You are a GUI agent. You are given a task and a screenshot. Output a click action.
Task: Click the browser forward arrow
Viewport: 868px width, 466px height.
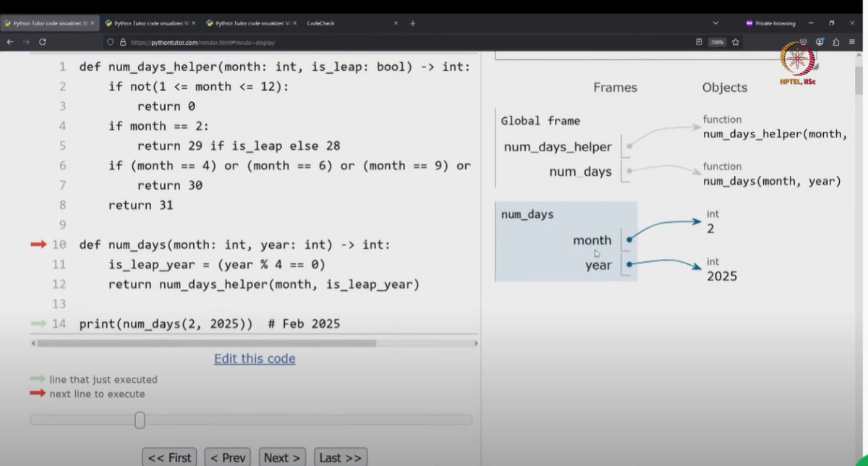[26, 42]
